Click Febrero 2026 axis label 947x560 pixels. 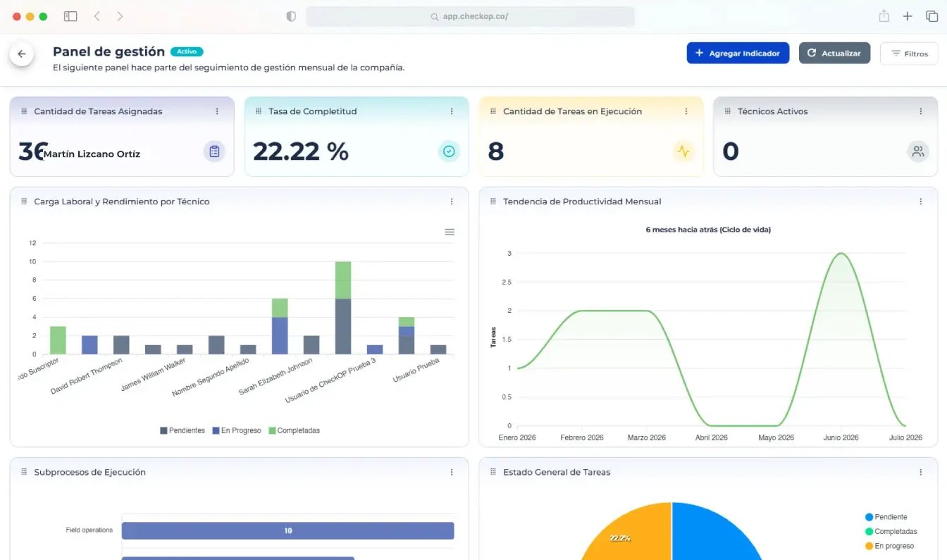[582, 437]
